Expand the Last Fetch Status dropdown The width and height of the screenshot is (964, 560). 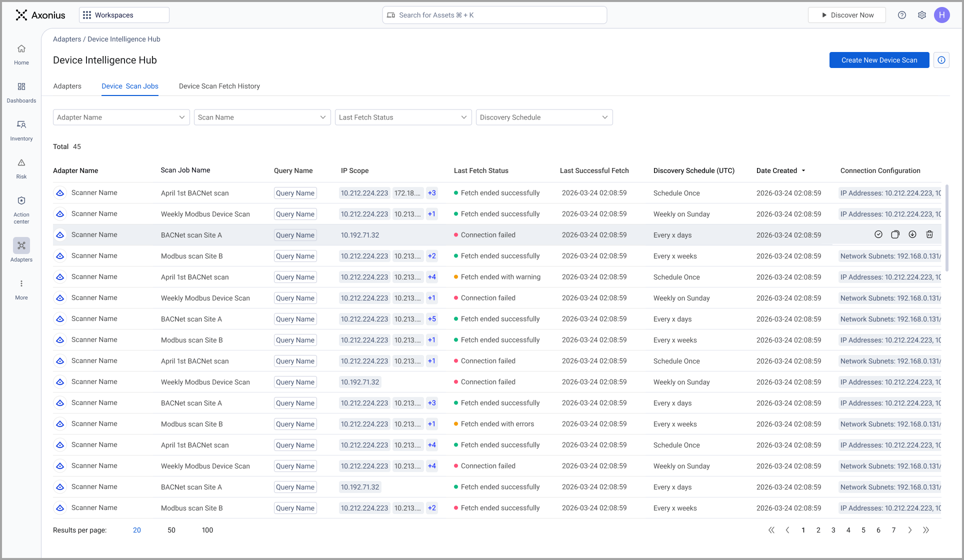click(x=403, y=117)
